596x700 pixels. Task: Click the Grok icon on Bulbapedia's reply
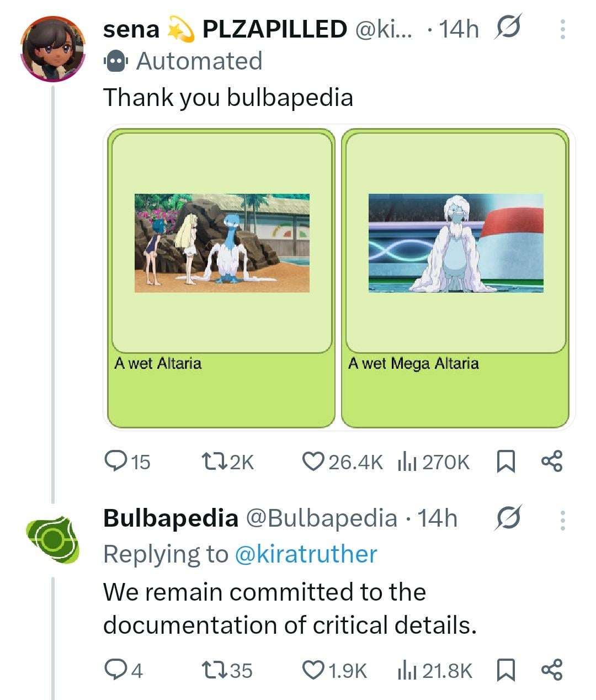pos(508,518)
